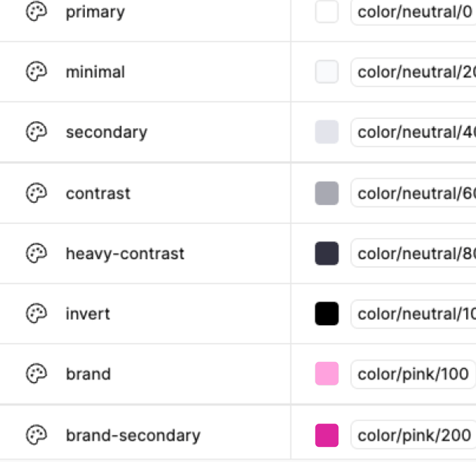
Task: Click the palette icon beside heavy-contrast
Action: [36, 253]
